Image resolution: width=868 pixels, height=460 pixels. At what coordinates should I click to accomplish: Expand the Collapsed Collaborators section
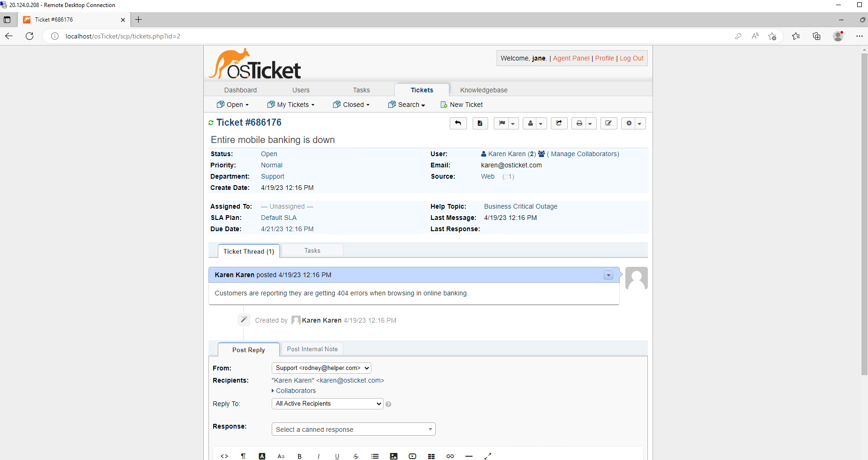click(294, 391)
